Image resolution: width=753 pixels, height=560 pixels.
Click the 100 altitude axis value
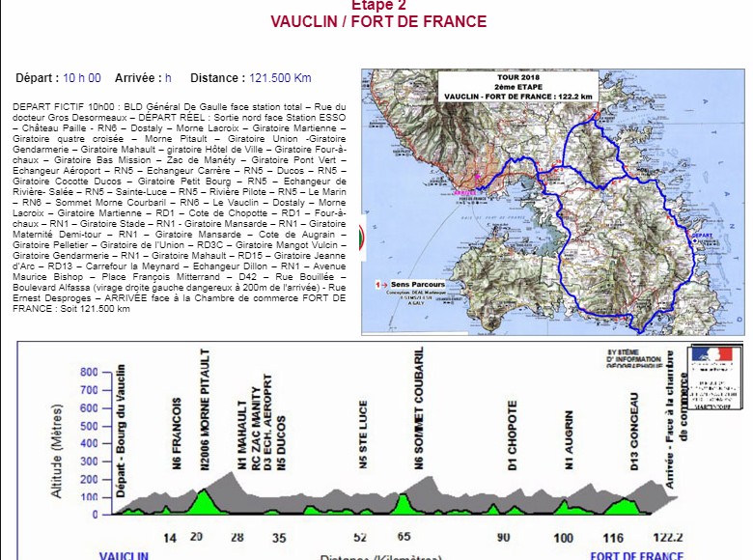89,497
